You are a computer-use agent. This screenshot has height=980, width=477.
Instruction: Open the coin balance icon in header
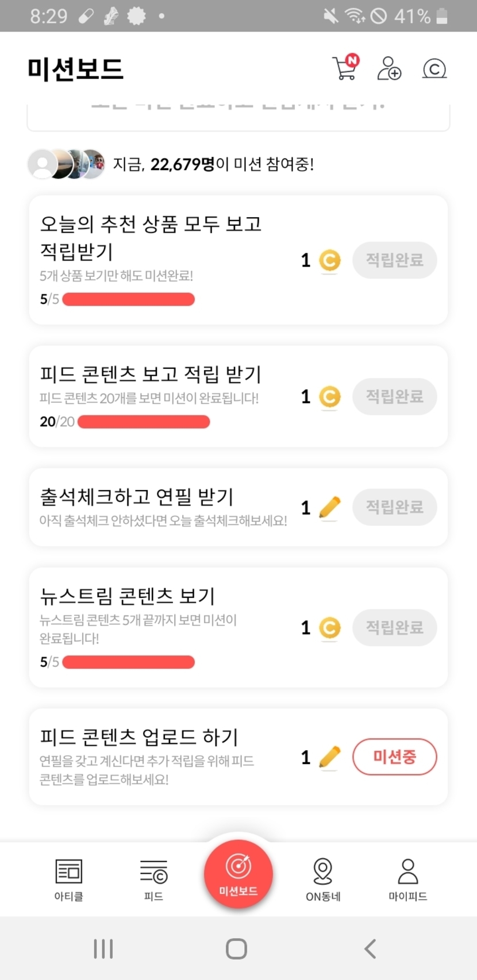tap(434, 69)
